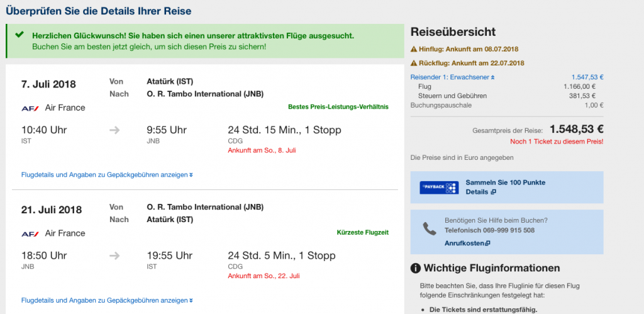The image size is (644, 314).
Task: Click the Bestes Preis-Leistungs-Verhältnis label
Action: [338, 107]
